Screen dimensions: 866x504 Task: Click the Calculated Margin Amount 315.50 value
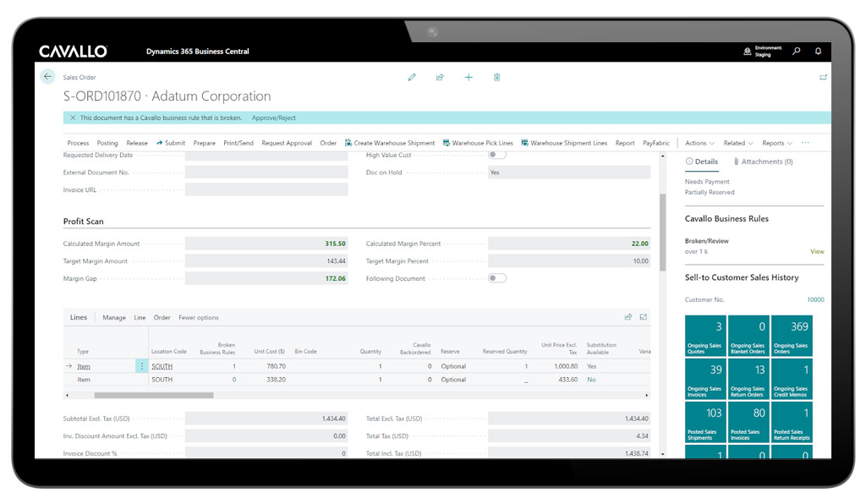[335, 244]
